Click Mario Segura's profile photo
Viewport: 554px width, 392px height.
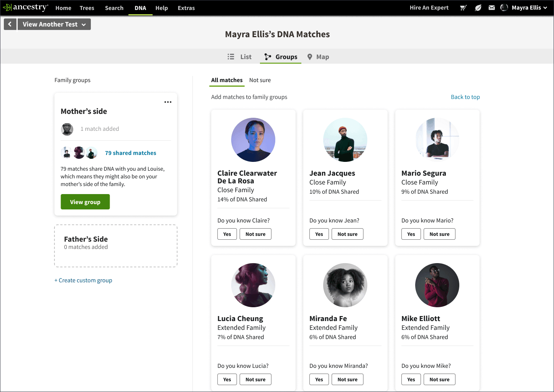pyautogui.click(x=437, y=140)
